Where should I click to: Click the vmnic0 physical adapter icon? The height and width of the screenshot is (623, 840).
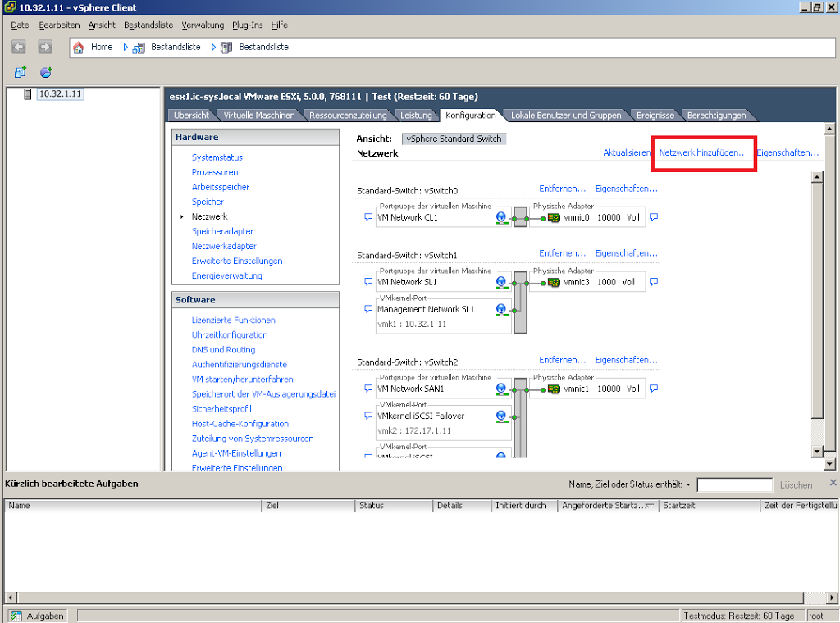coord(554,218)
